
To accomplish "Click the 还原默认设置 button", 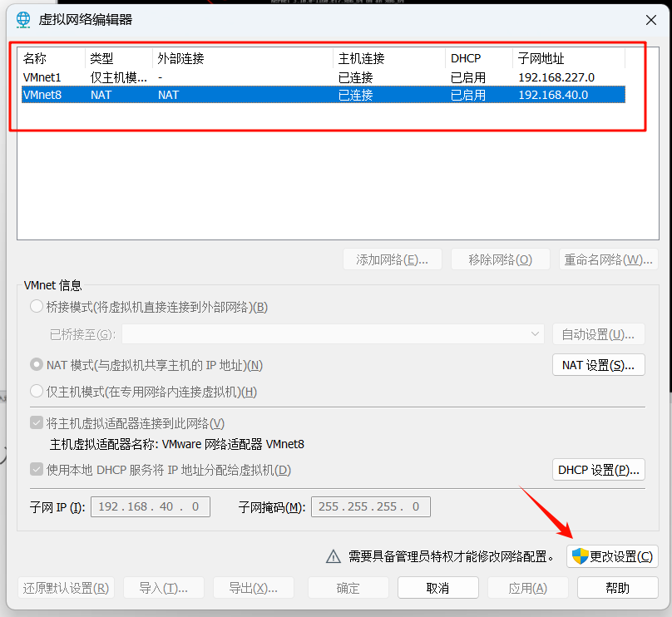I will click(x=66, y=586).
